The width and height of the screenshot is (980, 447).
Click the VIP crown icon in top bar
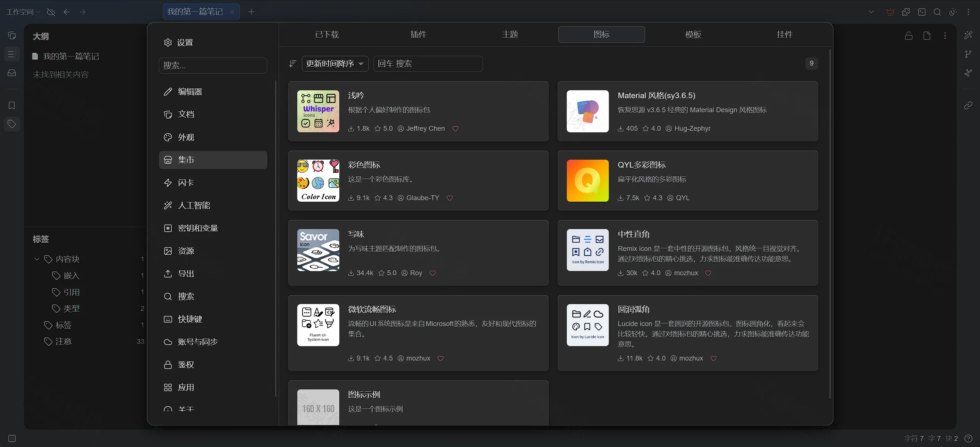coord(890,12)
